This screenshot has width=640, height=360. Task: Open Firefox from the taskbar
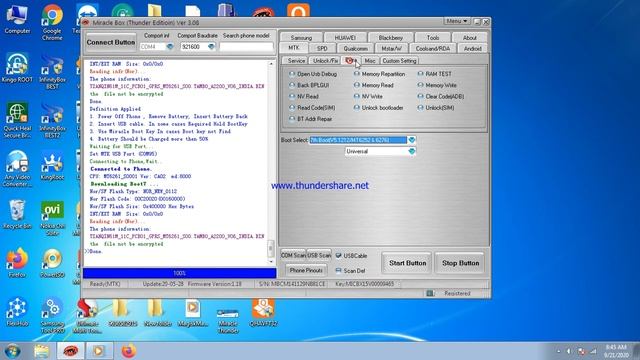tap(128, 351)
